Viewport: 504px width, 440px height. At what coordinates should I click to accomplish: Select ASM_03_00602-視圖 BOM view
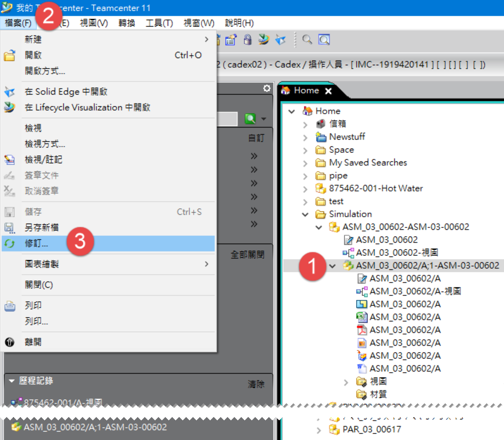397,253
